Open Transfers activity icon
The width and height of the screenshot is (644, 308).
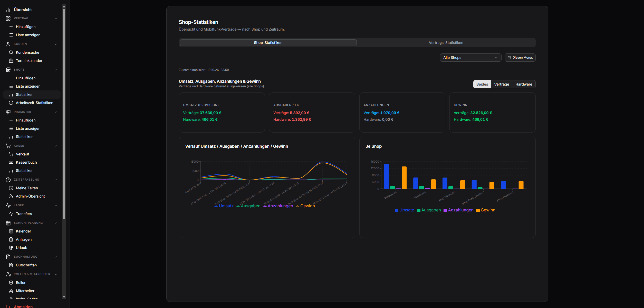pyautogui.click(x=11, y=214)
